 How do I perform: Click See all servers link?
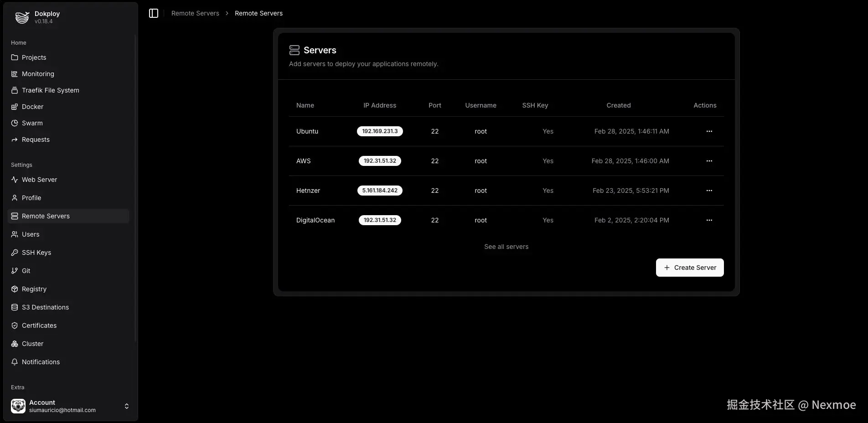point(506,247)
